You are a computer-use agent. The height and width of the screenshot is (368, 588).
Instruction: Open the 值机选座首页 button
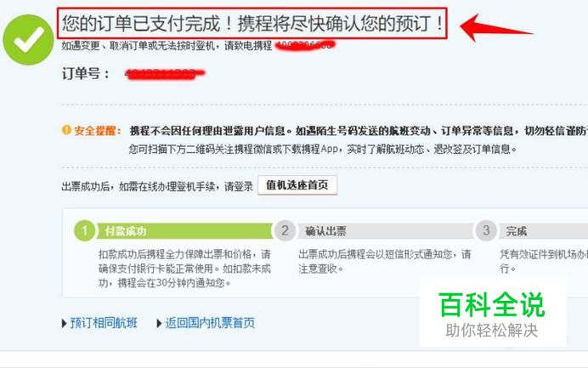(297, 185)
